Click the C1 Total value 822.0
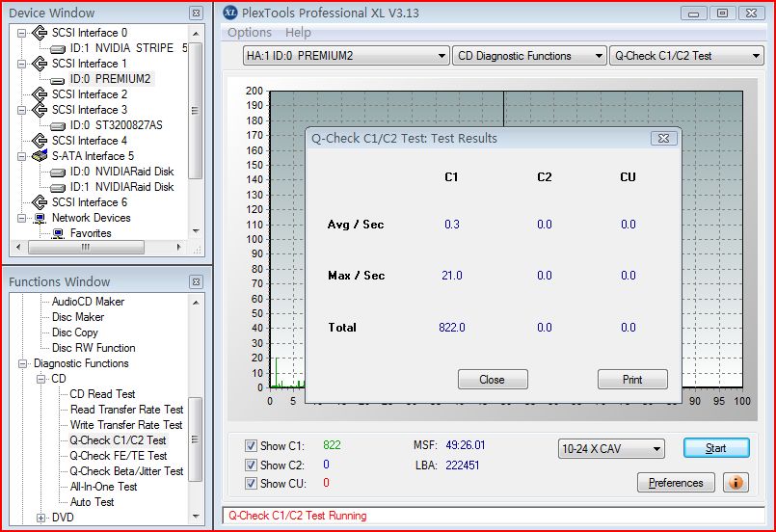 (451, 328)
